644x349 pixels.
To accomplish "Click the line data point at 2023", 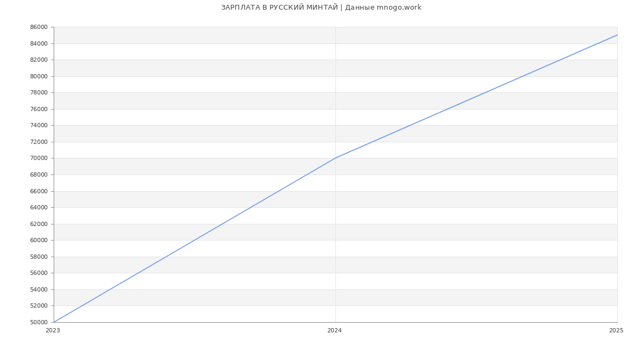I will 54,322.
